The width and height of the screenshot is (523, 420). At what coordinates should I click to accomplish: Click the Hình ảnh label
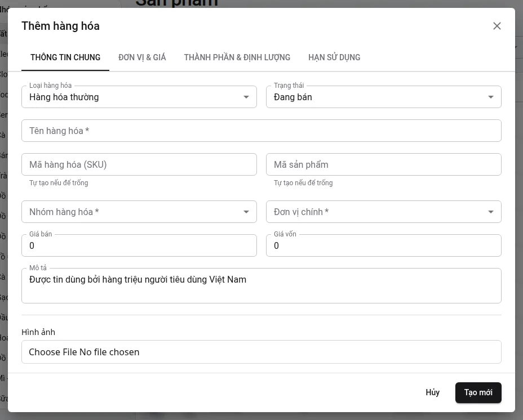click(x=38, y=332)
